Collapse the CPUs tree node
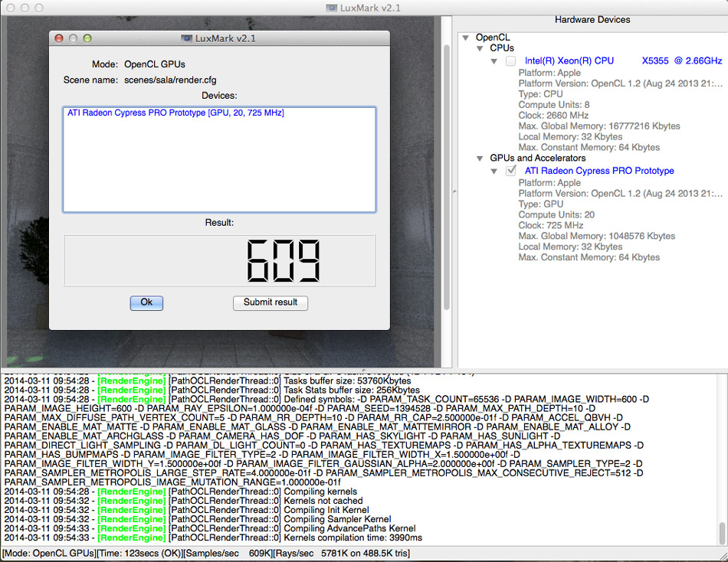This screenshot has width=728, height=562. (480, 48)
